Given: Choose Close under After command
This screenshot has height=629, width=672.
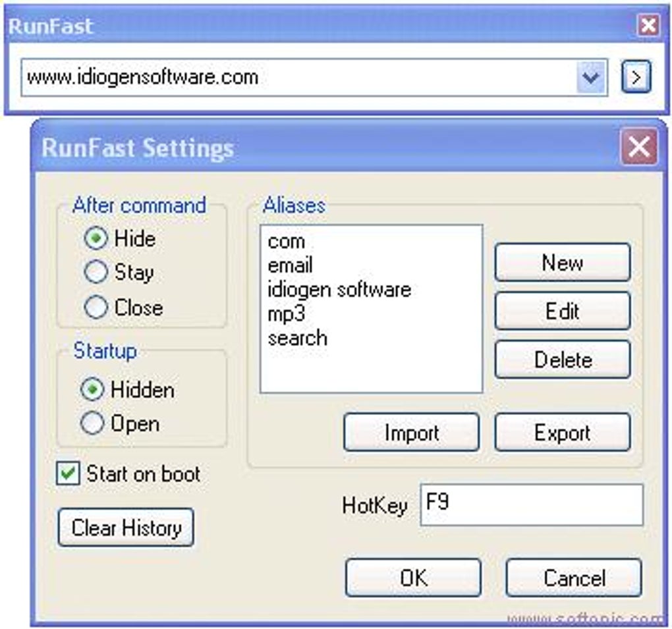Looking at the screenshot, I should coord(96,308).
